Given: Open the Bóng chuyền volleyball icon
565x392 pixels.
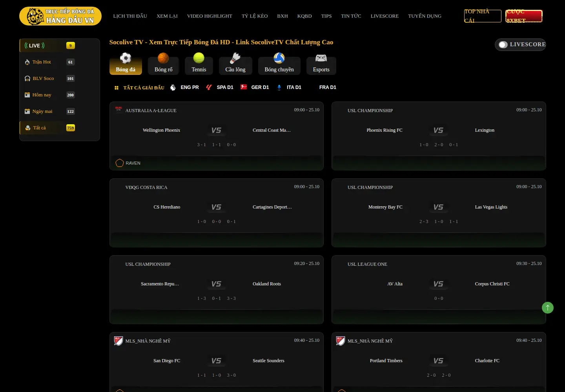Looking at the screenshot, I should [279, 58].
